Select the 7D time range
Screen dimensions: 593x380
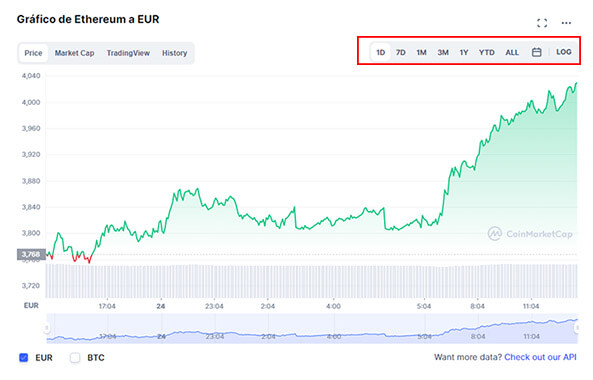pyautogui.click(x=401, y=52)
